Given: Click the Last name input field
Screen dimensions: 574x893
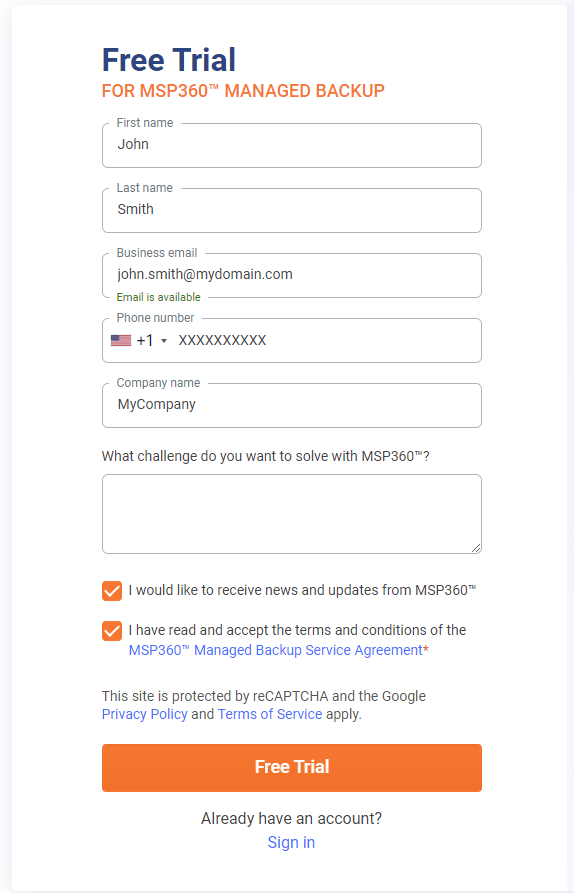Looking at the screenshot, I should click(292, 210).
